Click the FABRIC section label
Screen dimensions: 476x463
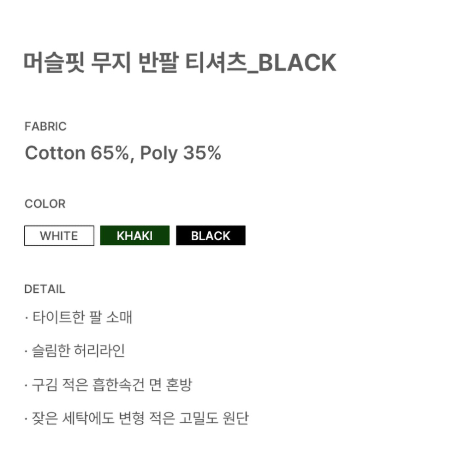coord(45,127)
